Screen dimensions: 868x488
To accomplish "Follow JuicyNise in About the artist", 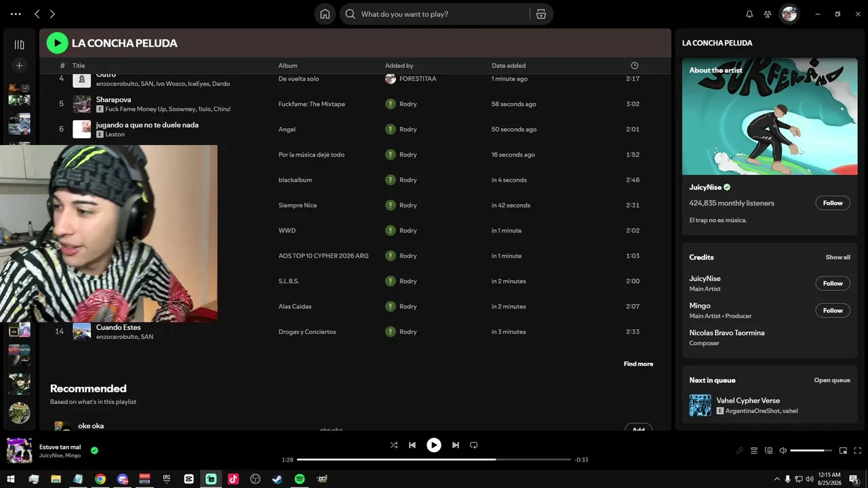I will 833,203.
